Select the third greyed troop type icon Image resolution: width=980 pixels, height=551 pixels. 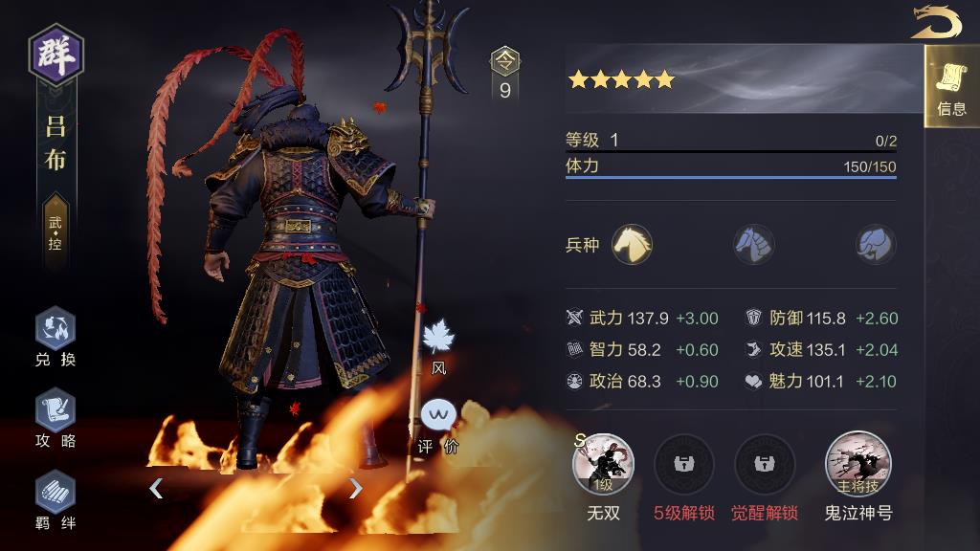(875, 244)
